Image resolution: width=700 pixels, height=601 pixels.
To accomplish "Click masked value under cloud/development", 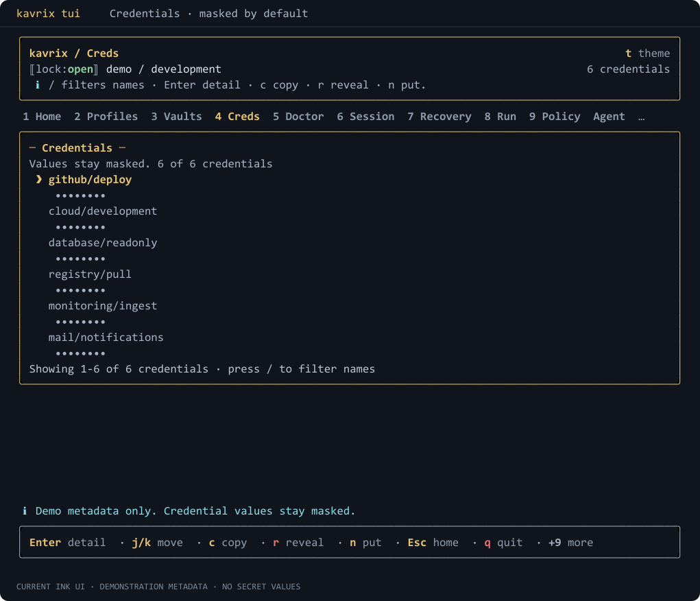I will click(80, 228).
